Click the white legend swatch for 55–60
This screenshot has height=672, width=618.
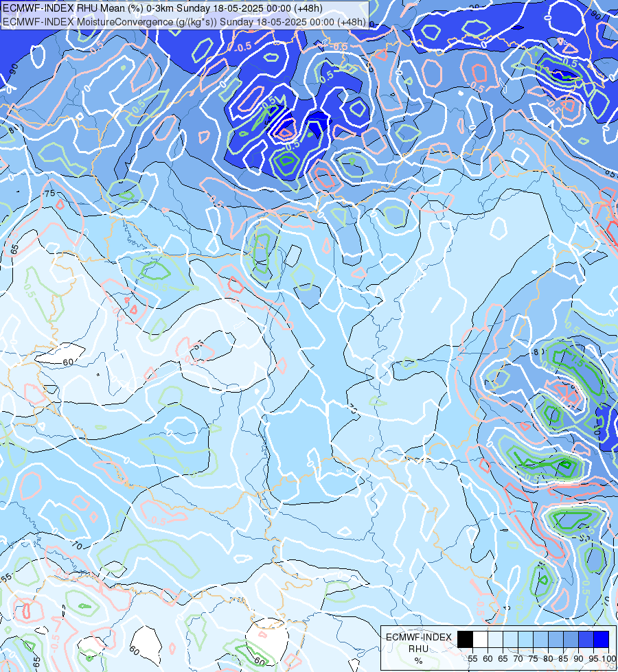[481, 639]
